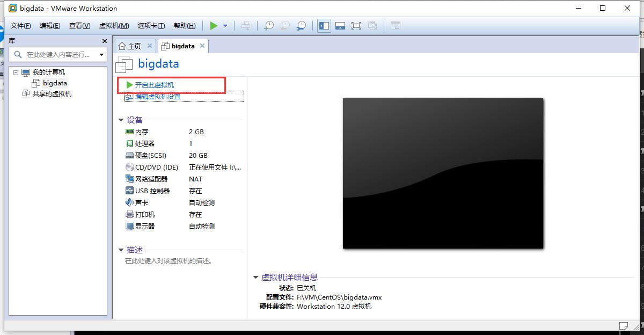The image size is (644, 335).
Task: Maximize the VMware Workstation window
Action: pyautogui.click(x=603, y=8)
